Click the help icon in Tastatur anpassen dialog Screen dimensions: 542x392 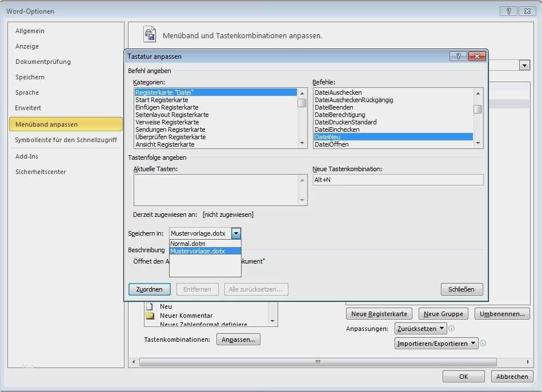click(x=457, y=56)
